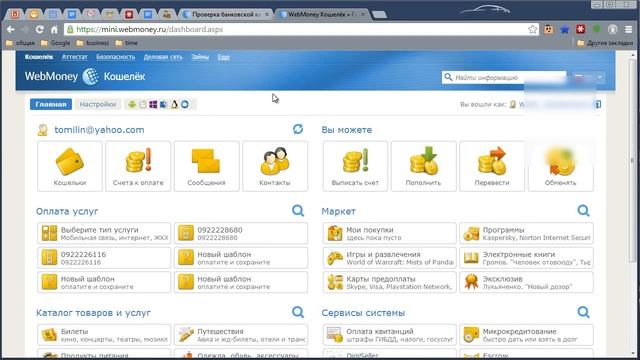640x360 pixels.
Task: Click Обменять exchange tile
Action: pyautogui.click(x=560, y=166)
